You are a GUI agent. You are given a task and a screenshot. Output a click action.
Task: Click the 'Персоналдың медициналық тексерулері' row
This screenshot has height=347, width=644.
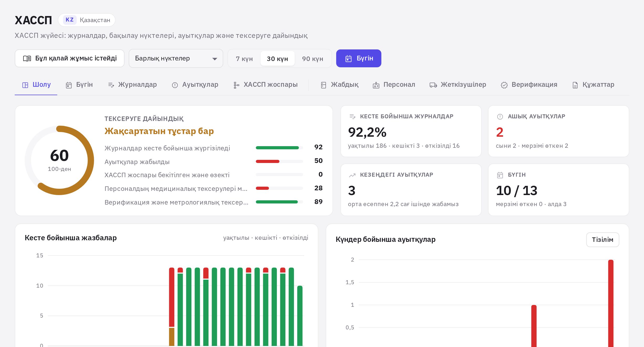214,188
